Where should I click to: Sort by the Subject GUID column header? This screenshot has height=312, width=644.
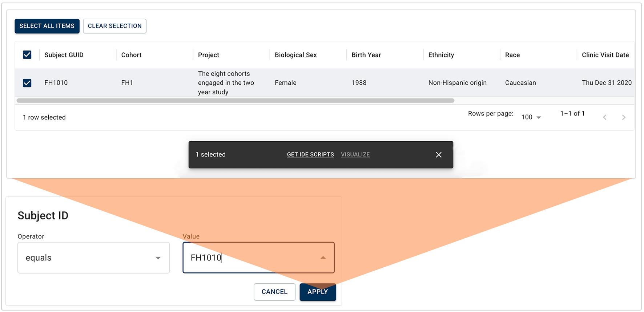click(64, 55)
